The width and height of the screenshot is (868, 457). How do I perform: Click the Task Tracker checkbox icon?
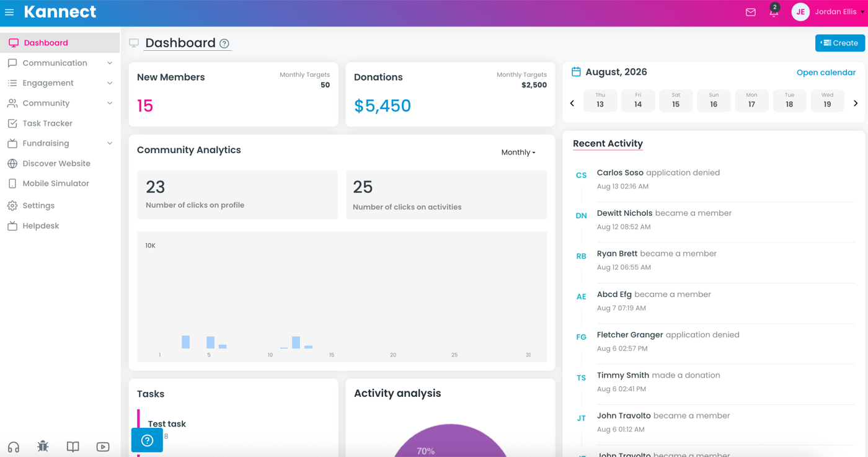[x=12, y=123]
